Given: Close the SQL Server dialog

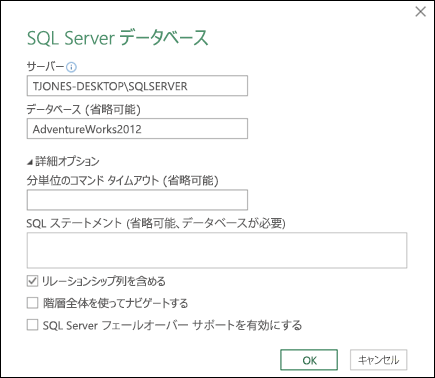Looking at the screenshot, I should pyautogui.click(x=421, y=12).
